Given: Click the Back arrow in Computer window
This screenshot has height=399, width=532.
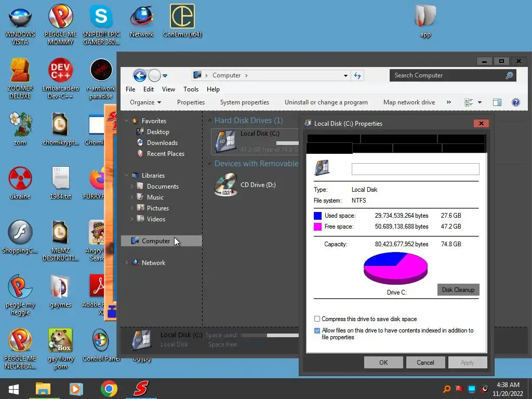Looking at the screenshot, I should pos(139,75).
